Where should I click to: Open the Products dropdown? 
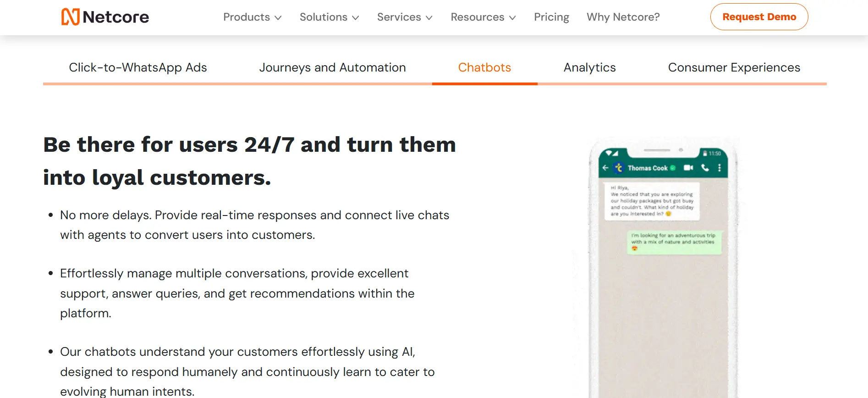(x=252, y=17)
